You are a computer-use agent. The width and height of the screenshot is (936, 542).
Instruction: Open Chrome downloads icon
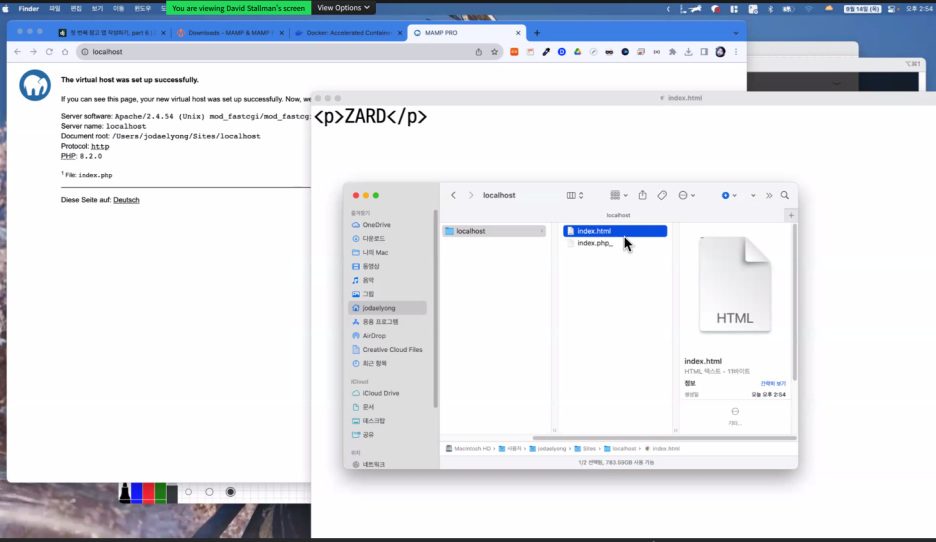(688, 52)
